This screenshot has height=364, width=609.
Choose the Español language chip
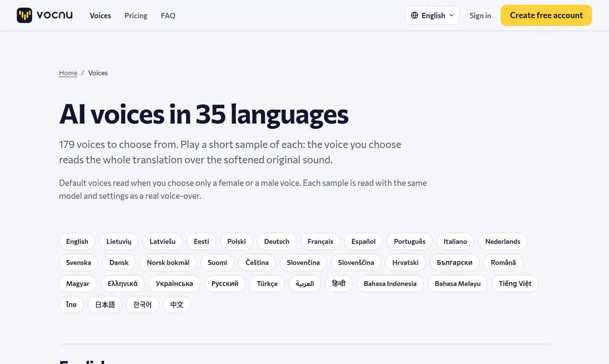coord(363,241)
